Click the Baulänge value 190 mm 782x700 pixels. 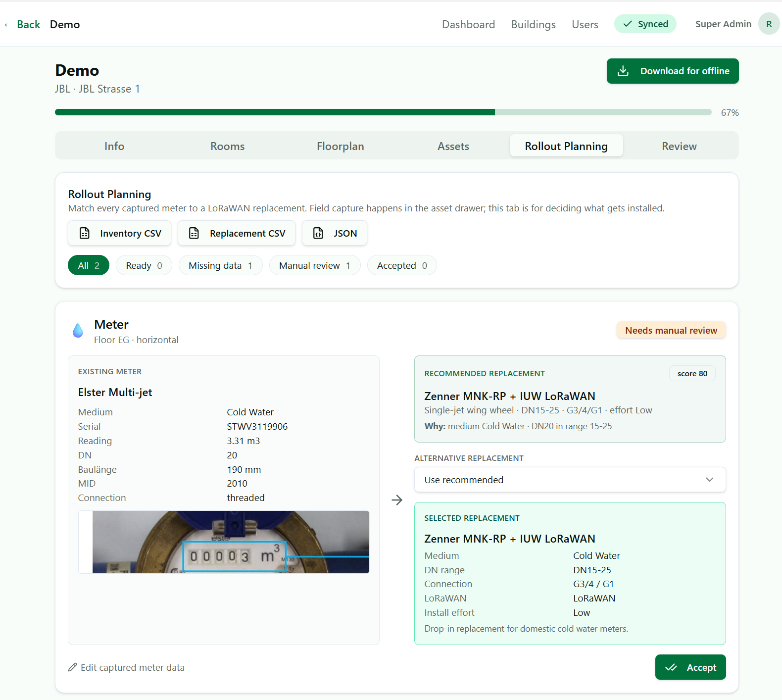[244, 469]
